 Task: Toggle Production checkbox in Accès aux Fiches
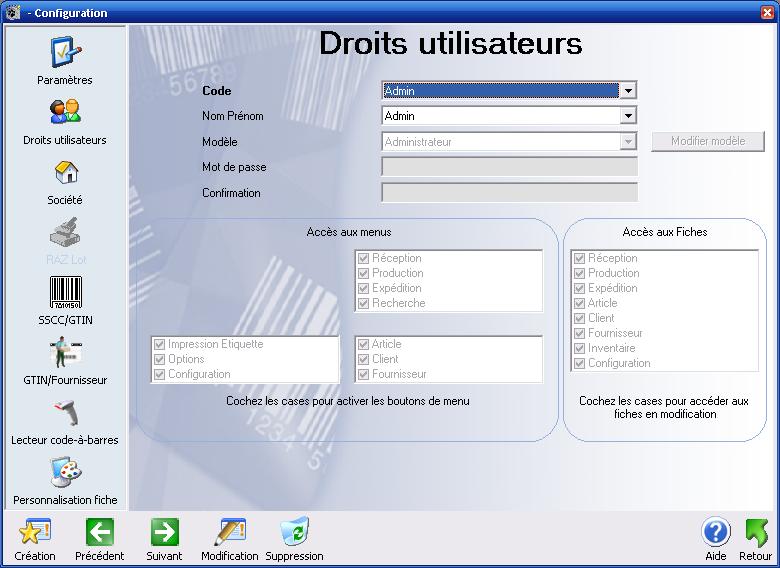click(x=579, y=273)
